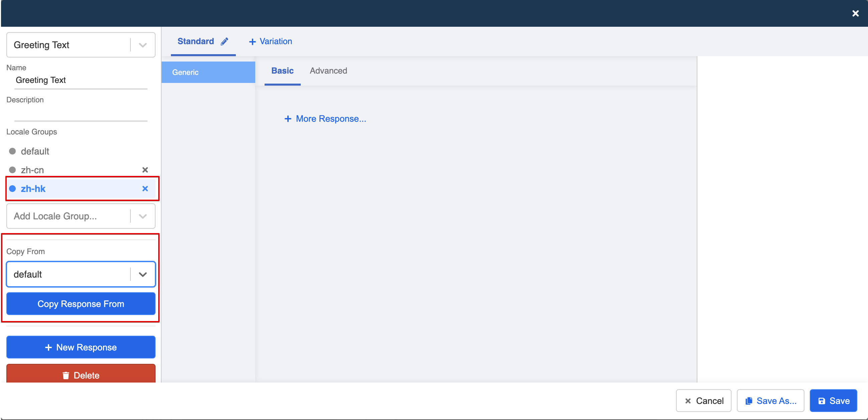Open the Copy From default dropdown
The height and width of the screenshot is (420, 868).
coord(81,275)
